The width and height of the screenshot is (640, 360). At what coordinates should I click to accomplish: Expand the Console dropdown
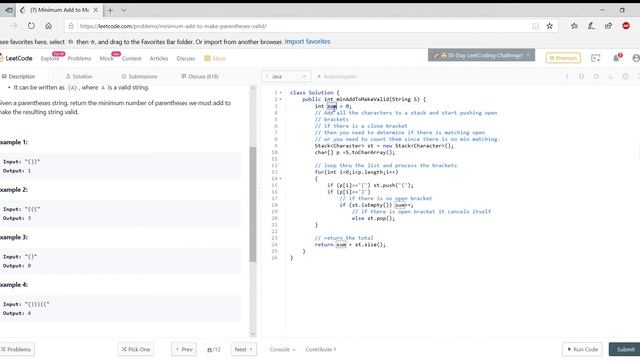282,349
